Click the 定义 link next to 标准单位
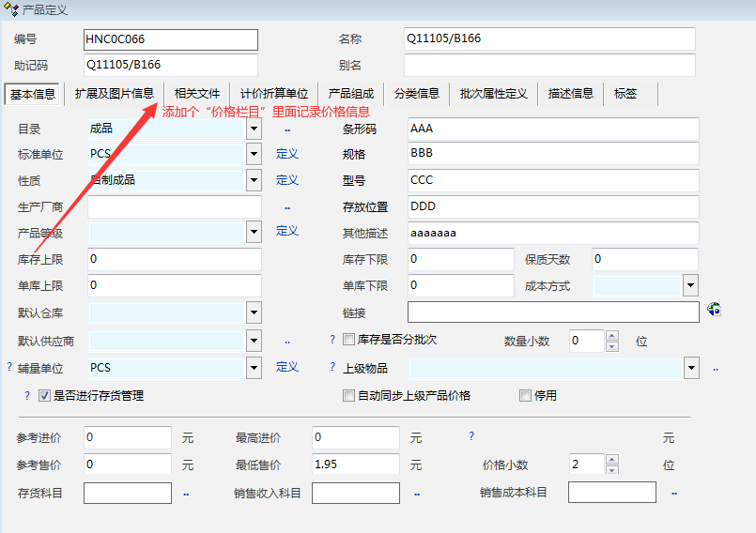This screenshot has width=756, height=533. 286,154
